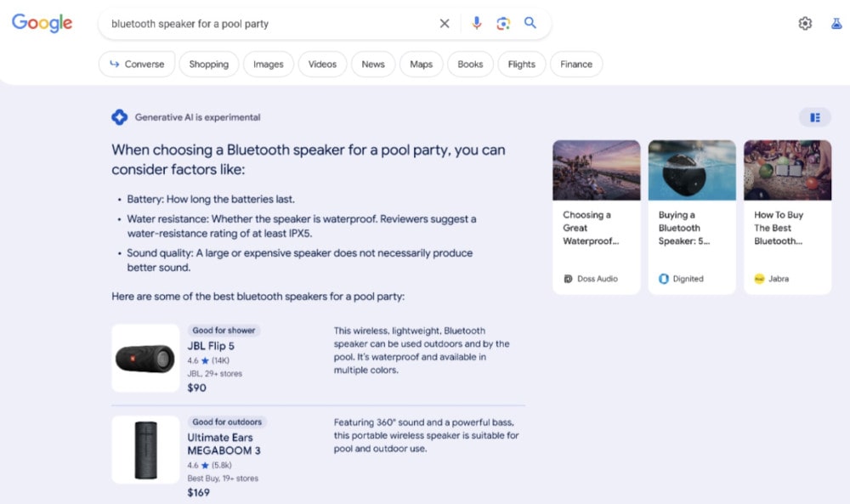Click inside the search input field
The width and height of the screenshot is (850, 504).
[x=255, y=24]
